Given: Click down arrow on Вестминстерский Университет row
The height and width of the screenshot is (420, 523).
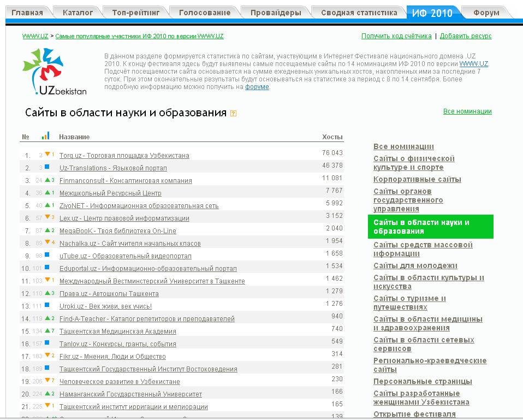Looking at the screenshot, I should coord(47,280).
